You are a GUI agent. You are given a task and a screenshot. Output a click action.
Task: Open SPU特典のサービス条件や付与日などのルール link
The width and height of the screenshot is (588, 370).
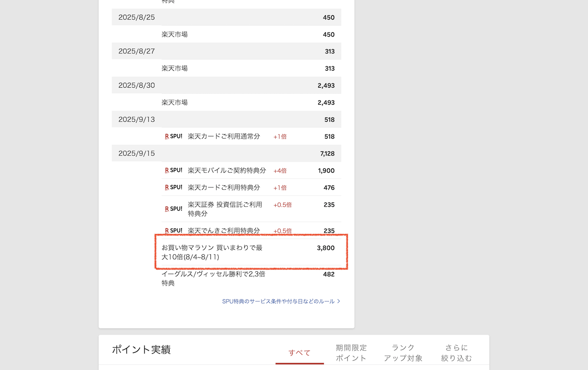[x=278, y=302]
